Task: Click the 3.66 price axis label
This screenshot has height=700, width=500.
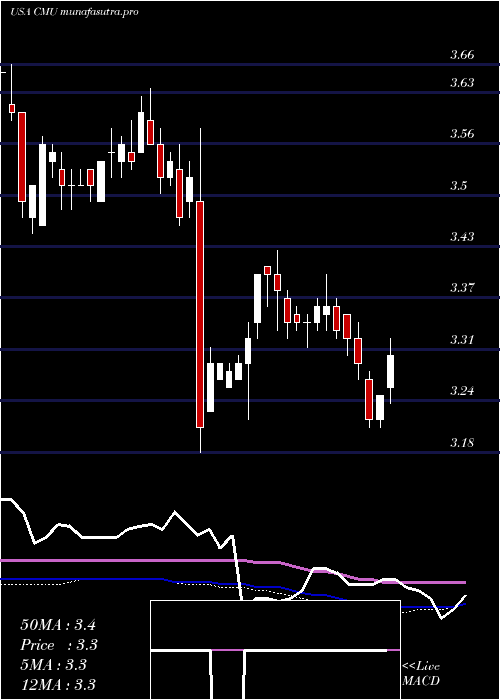Action: (462, 55)
